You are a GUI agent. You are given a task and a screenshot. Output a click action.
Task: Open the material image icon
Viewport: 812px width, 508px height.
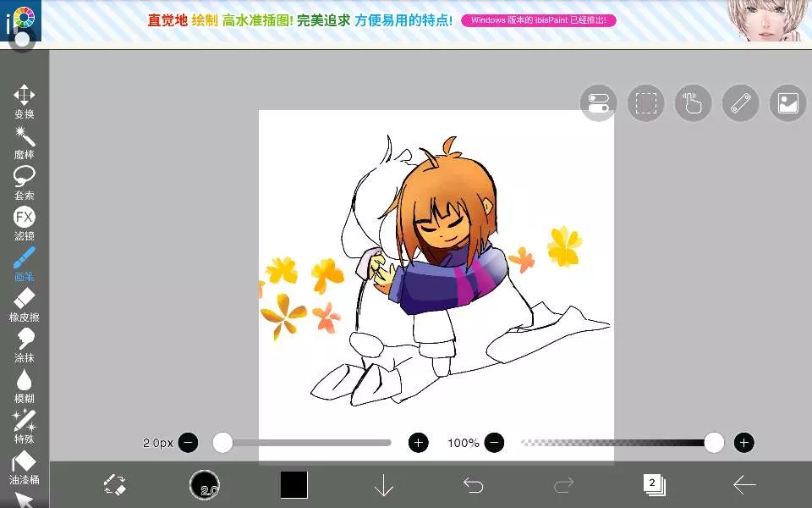click(x=787, y=102)
